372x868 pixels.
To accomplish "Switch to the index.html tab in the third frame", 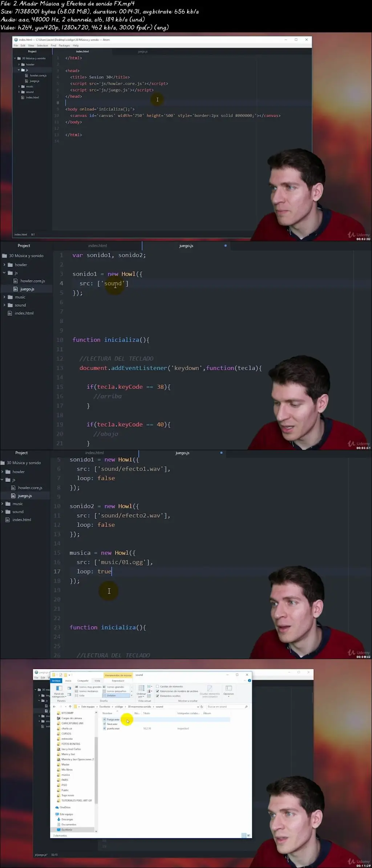I will pyautogui.click(x=94, y=453).
